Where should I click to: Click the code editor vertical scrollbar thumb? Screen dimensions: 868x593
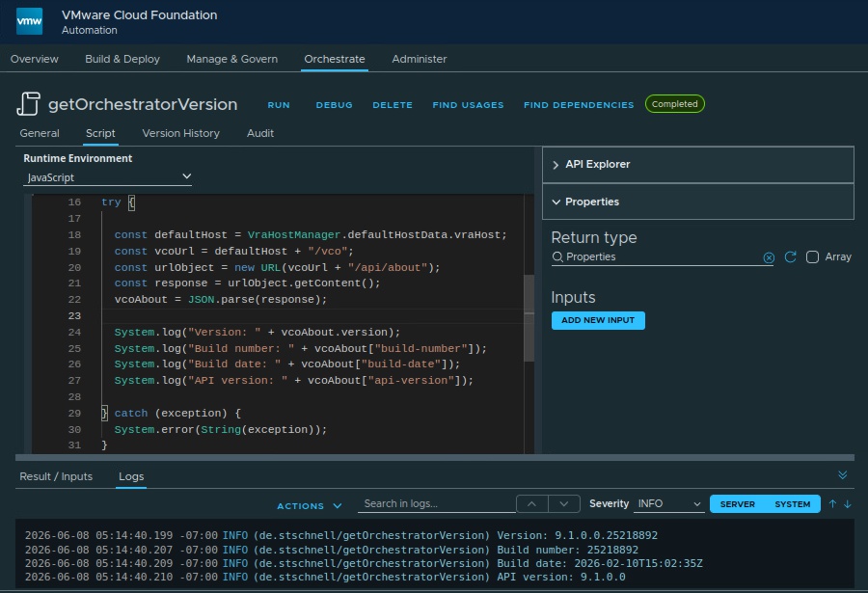tap(529, 318)
